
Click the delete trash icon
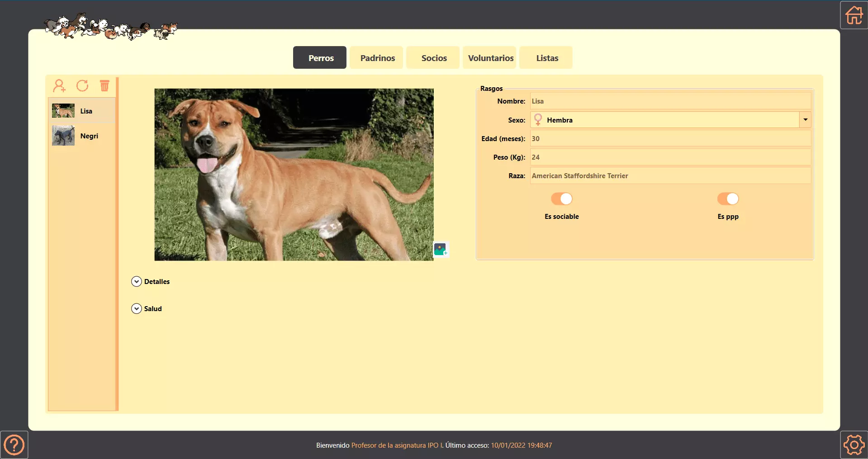[x=104, y=85]
